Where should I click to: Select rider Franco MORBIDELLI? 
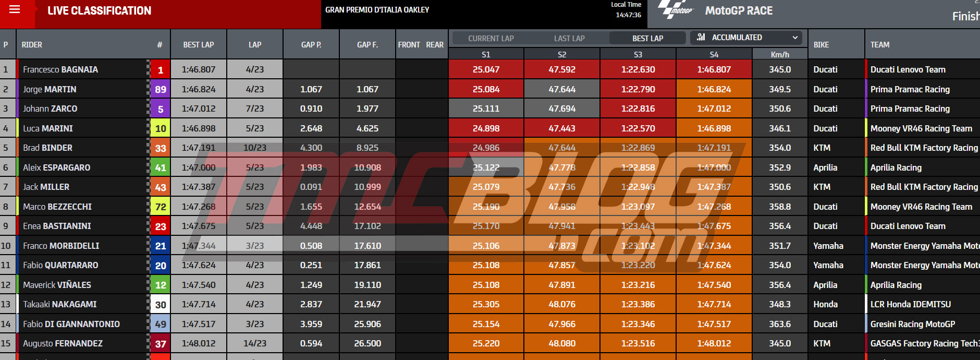61,246
